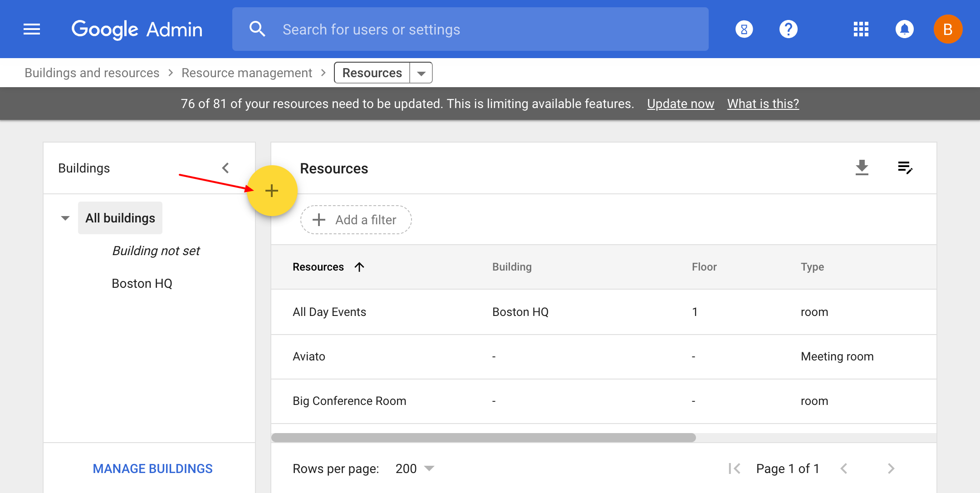Download the resources list
The width and height of the screenshot is (980, 493).
click(x=862, y=168)
